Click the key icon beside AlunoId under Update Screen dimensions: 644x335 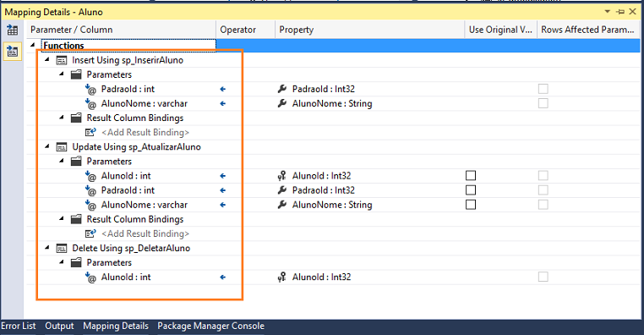pyautogui.click(x=281, y=176)
